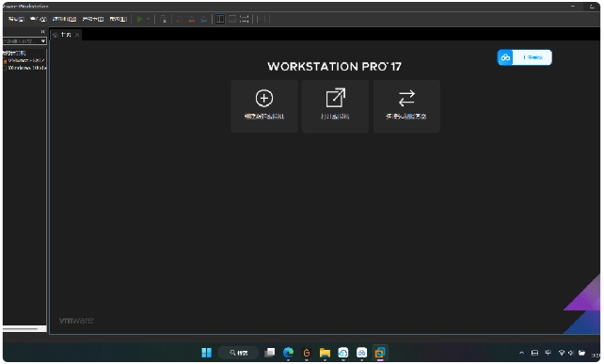Click the green power-on play button

click(139, 19)
